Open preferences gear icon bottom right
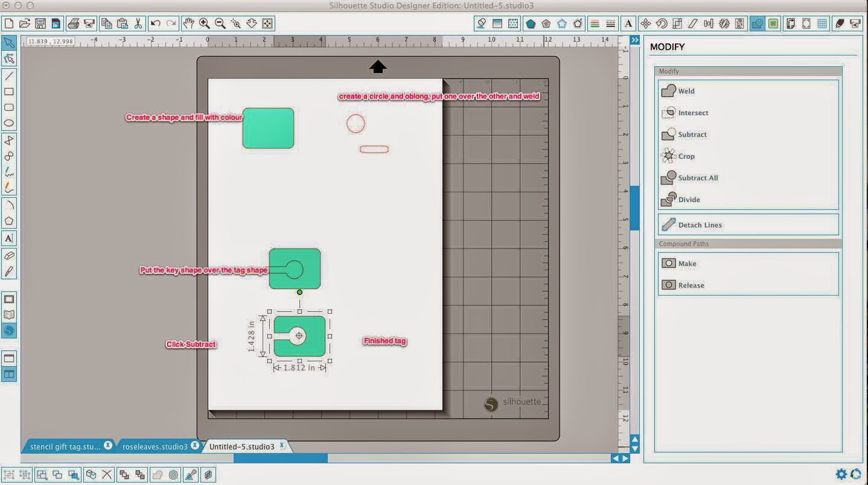The height and width of the screenshot is (485, 868). click(841, 474)
